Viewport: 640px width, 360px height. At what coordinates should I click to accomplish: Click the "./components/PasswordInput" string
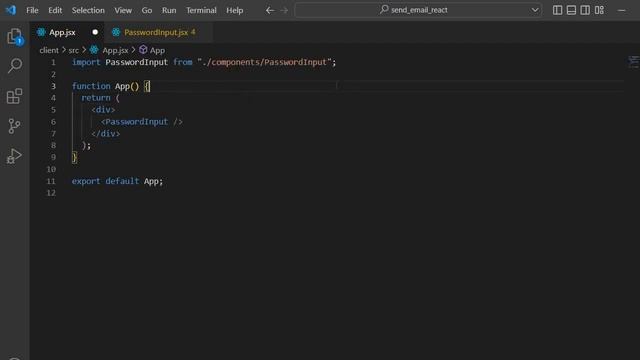coord(264,62)
